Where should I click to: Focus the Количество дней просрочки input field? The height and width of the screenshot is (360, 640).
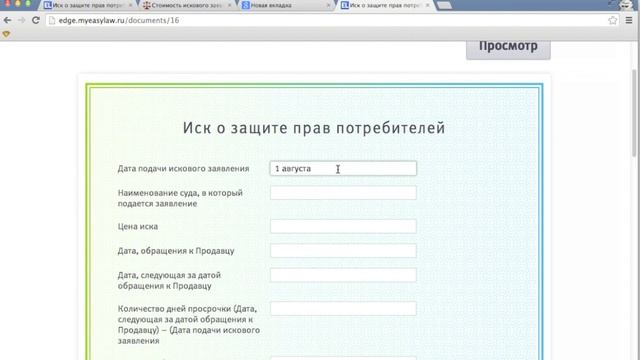coord(343,308)
